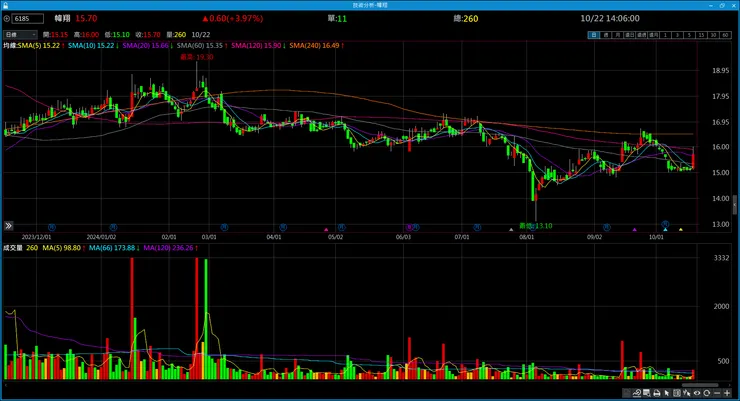Click the blue circle event marker above 10/01
Screen dimensions: 740x401
(665, 224)
